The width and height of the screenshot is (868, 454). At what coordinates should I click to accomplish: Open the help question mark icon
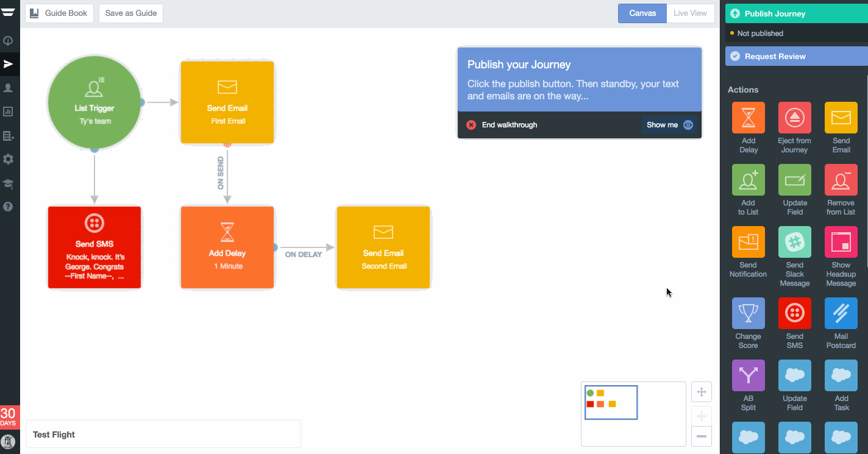(9, 207)
